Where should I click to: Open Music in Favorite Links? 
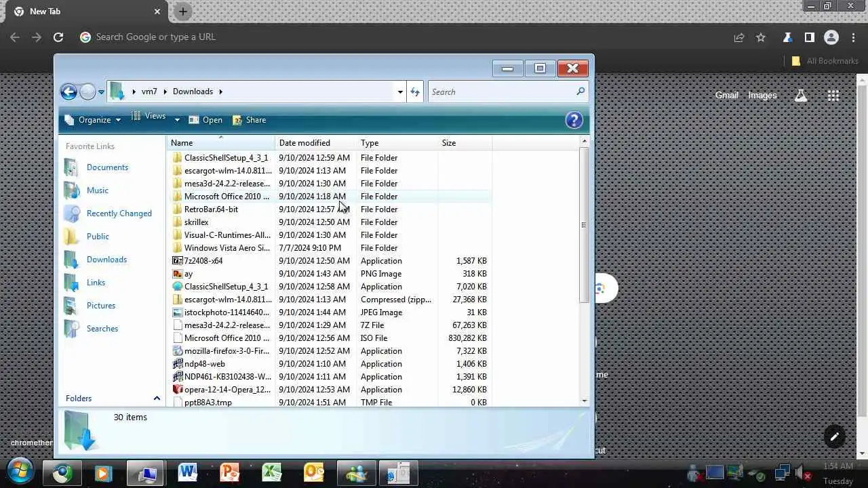pyautogui.click(x=97, y=190)
